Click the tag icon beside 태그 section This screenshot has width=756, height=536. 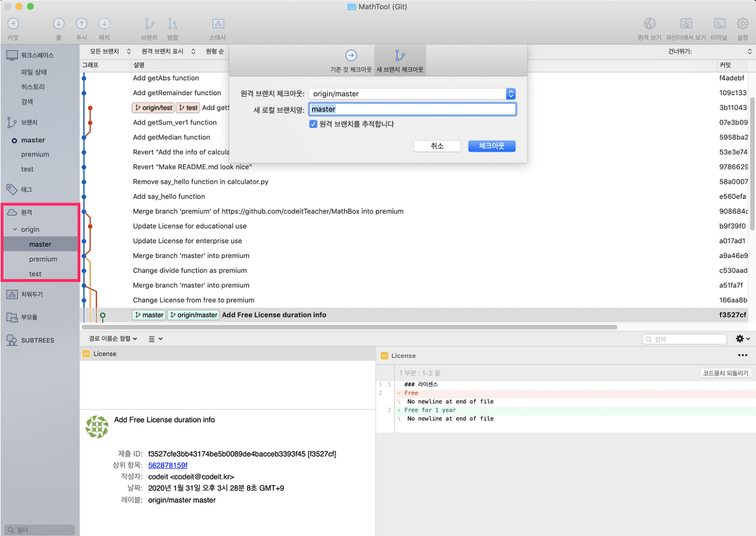point(11,189)
